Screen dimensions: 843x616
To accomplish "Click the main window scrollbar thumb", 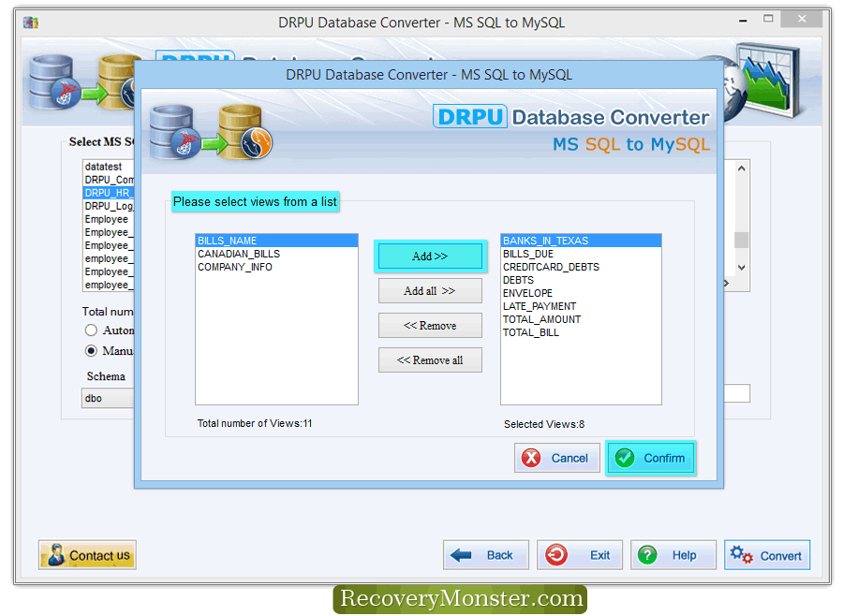I will click(x=742, y=240).
